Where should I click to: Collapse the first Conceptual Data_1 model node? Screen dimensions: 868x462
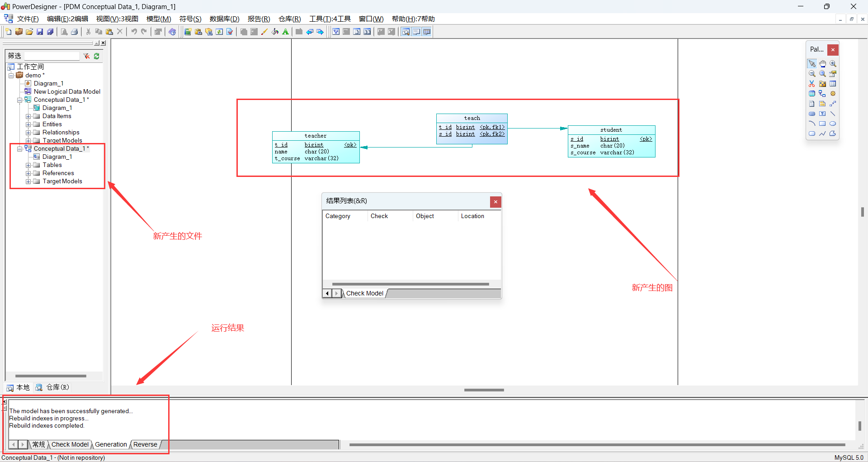pos(19,100)
